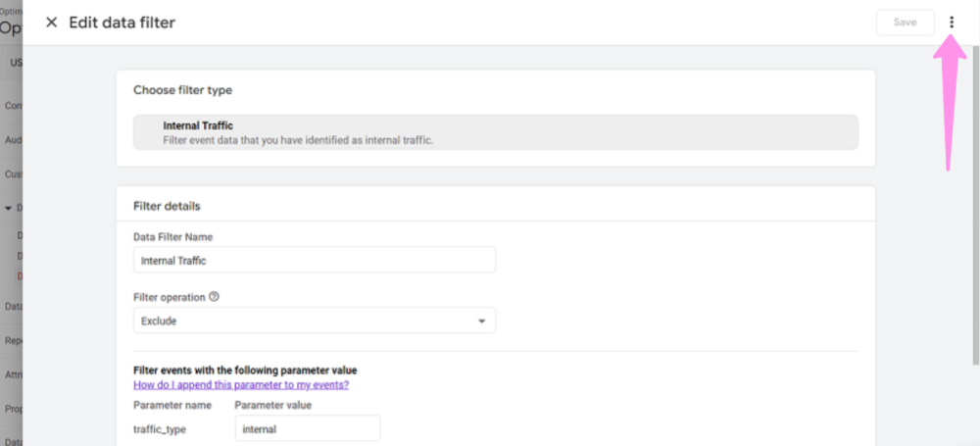Click the red highlighted sidebar sub-item
Viewport: 980px width, 446px height.
[x=20, y=275]
